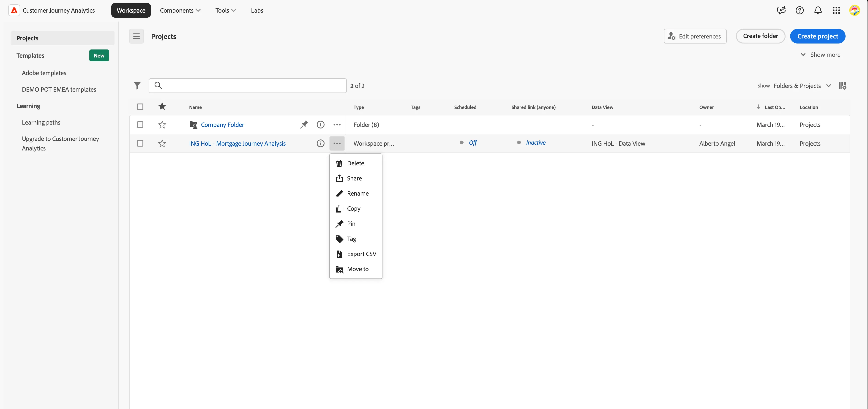Choose Export CSV from context menu
The width and height of the screenshot is (868, 409).
[355, 254]
